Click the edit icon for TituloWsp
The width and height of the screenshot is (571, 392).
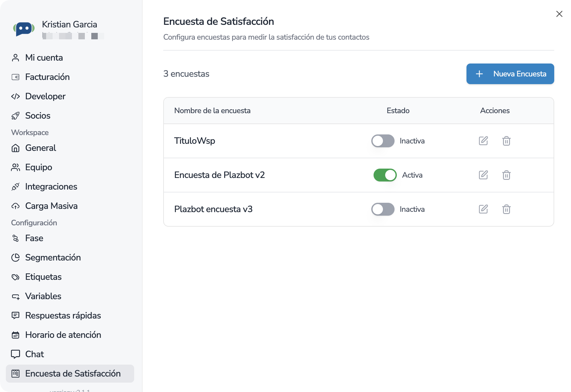483,141
